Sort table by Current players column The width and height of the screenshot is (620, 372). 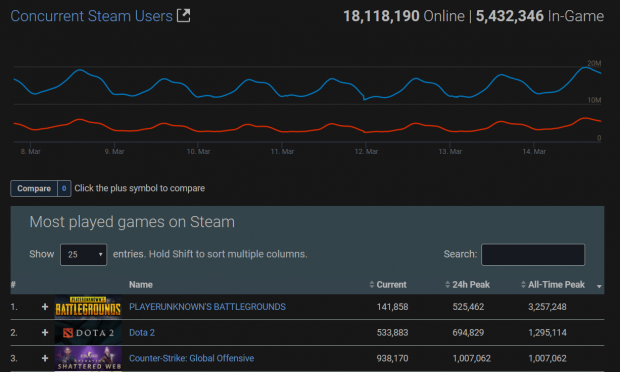point(388,285)
